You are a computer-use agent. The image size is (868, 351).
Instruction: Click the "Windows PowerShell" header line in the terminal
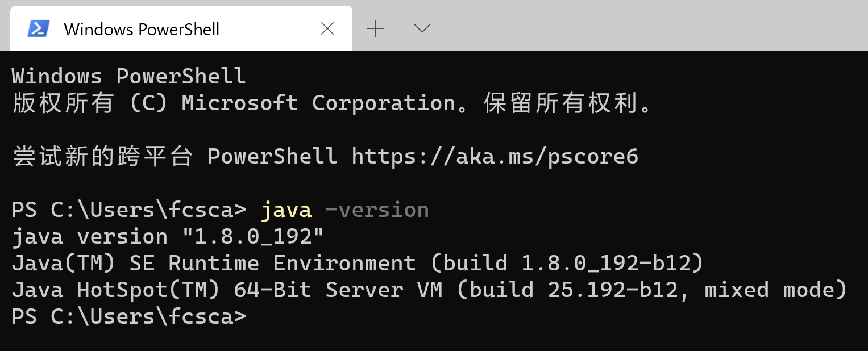pyautogui.click(x=128, y=77)
